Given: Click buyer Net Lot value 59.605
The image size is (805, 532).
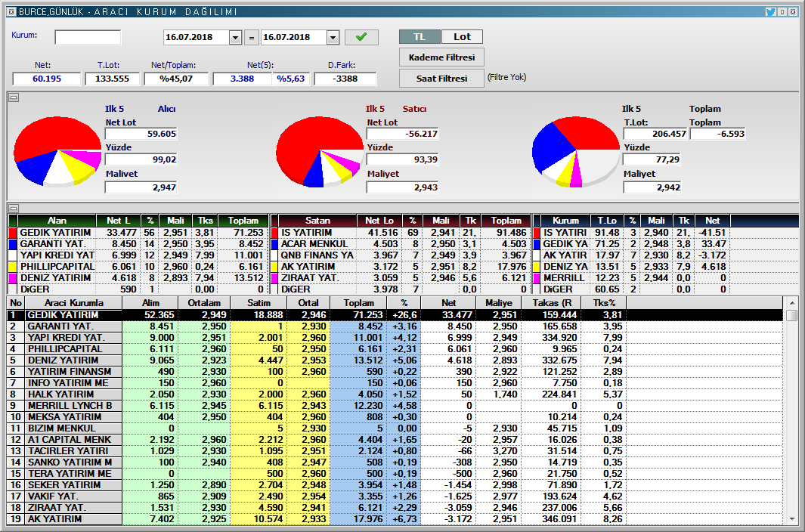Looking at the screenshot, I should click(x=141, y=134).
